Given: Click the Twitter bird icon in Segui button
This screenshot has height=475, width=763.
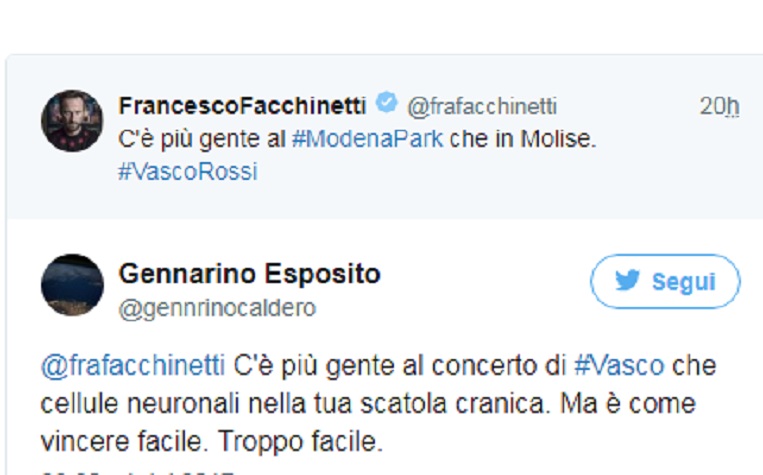Looking at the screenshot, I should coord(628,281).
